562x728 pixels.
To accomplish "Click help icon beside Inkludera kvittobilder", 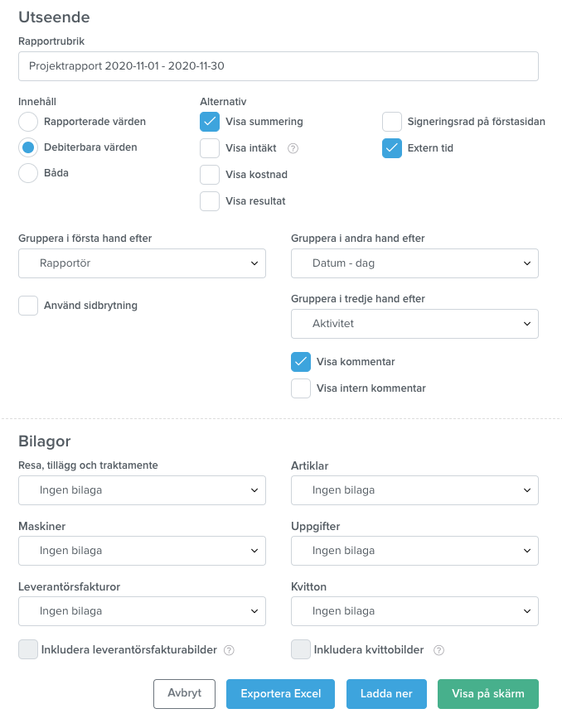I will tap(438, 650).
